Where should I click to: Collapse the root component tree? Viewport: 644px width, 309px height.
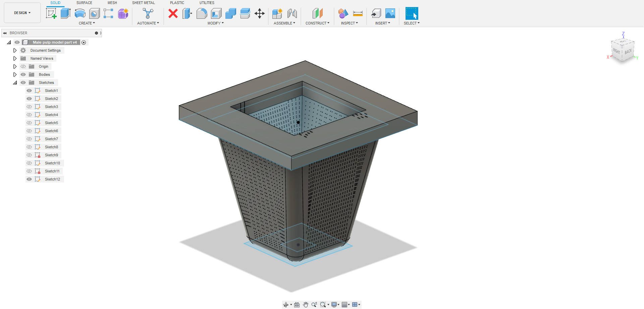[9, 42]
